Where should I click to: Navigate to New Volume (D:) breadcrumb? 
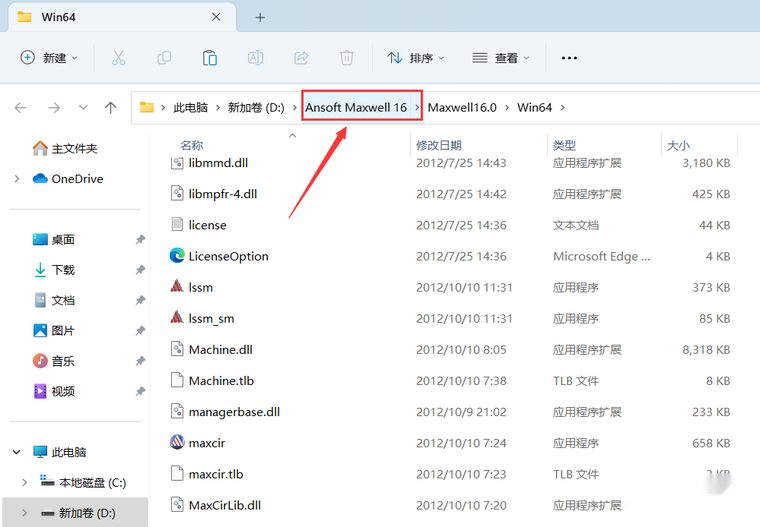pos(256,108)
